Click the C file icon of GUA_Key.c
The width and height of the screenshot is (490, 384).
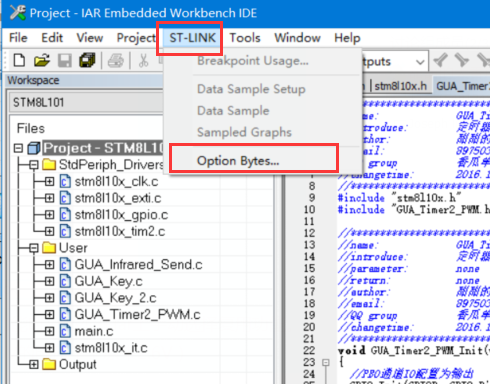pos(65,281)
